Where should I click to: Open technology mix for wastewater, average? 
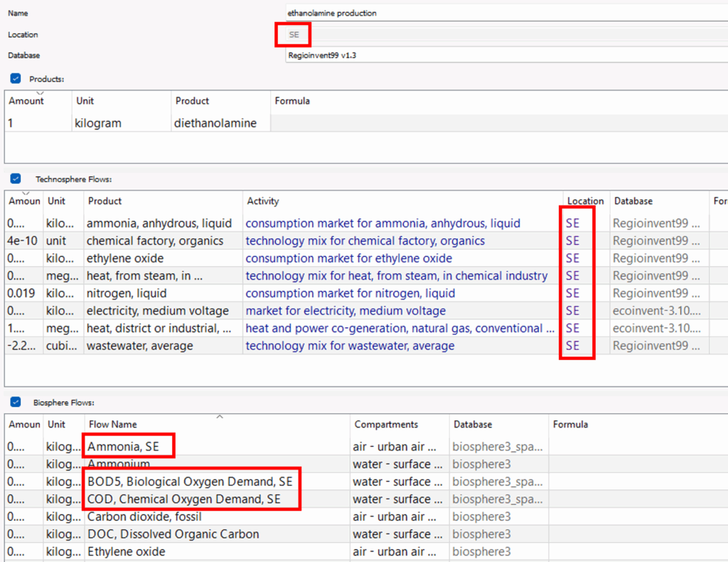(x=350, y=346)
